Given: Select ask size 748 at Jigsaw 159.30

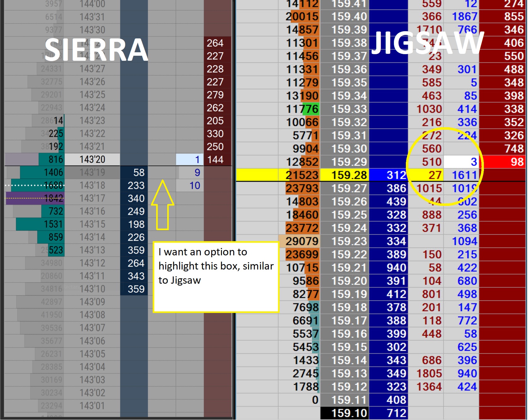Looking at the screenshot, I should (x=502, y=149).
